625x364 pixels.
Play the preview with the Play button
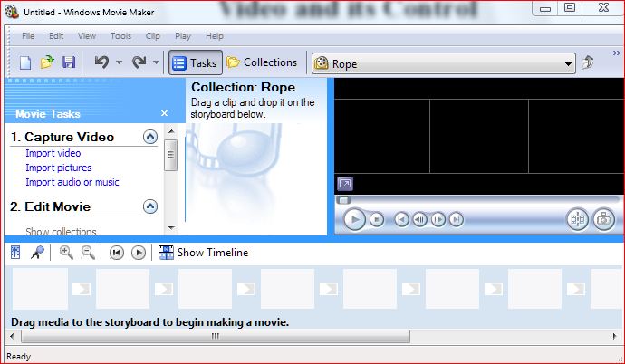click(354, 219)
